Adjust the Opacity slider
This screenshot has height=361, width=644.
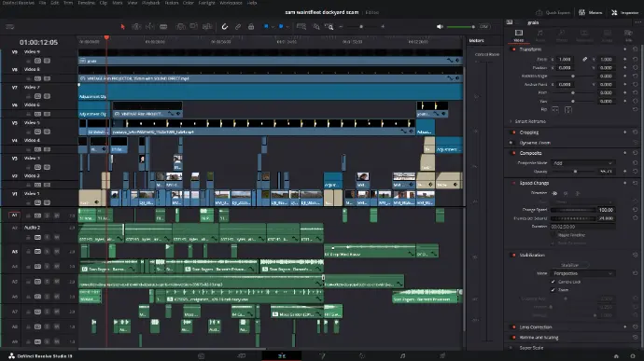click(x=572, y=172)
